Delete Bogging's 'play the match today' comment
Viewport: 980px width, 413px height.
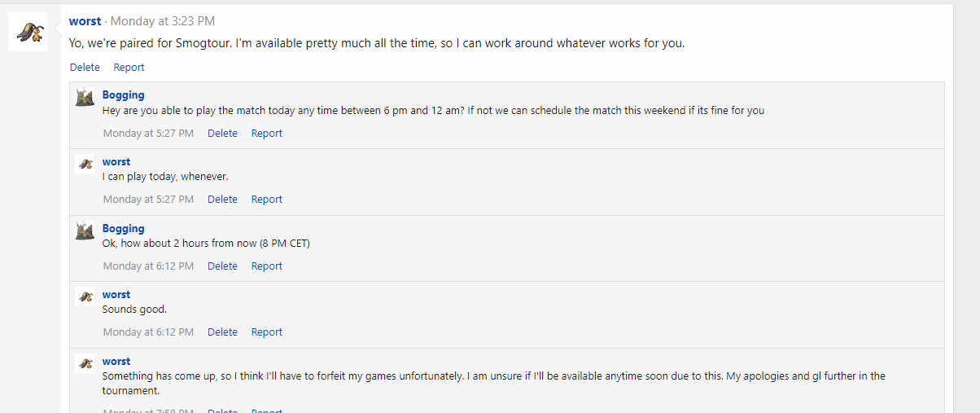point(222,133)
